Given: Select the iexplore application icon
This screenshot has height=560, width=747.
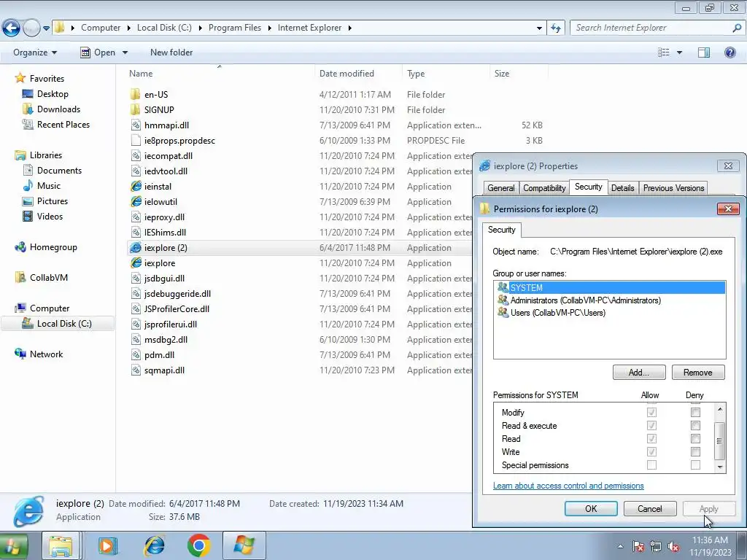Looking at the screenshot, I should [x=136, y=262].
